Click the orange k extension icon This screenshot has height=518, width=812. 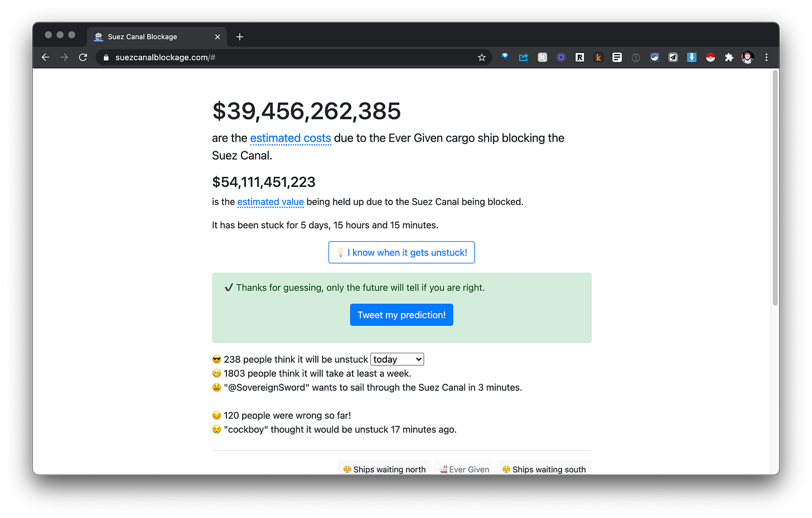tap(598, 57)
